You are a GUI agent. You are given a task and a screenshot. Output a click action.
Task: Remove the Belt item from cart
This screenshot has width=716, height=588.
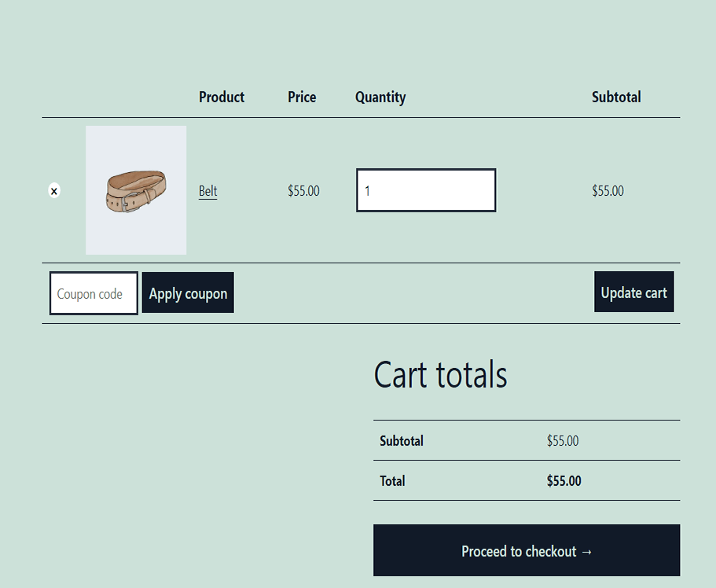pos(54,190)
